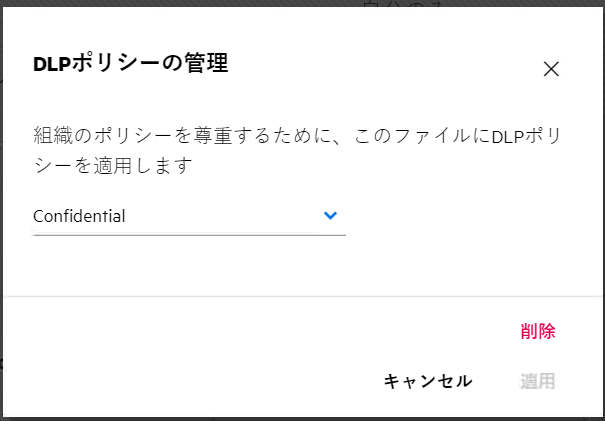Select the blue down-arrow icon
This screenshot has width=605, height=421.
tap(331, 215)
